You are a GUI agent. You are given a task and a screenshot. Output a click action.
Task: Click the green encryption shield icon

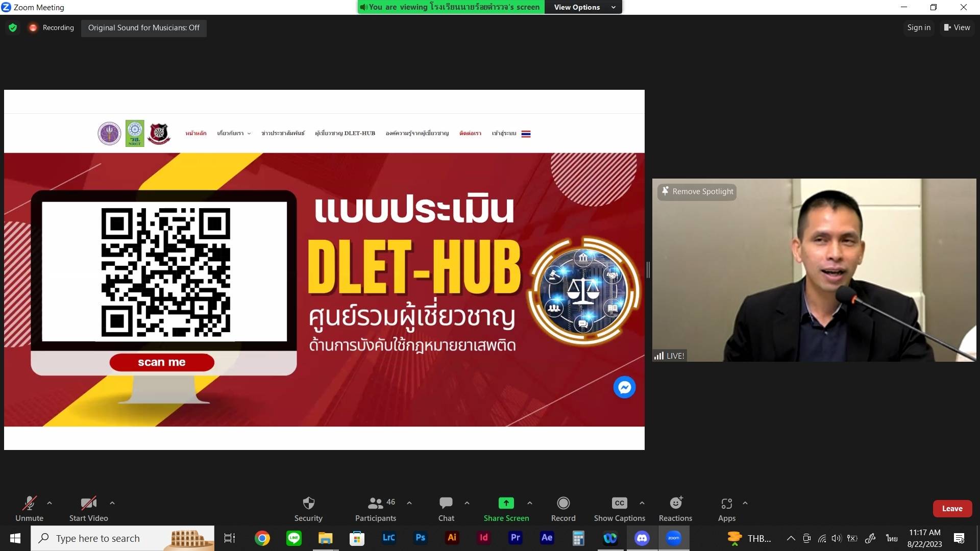[13, 28]
